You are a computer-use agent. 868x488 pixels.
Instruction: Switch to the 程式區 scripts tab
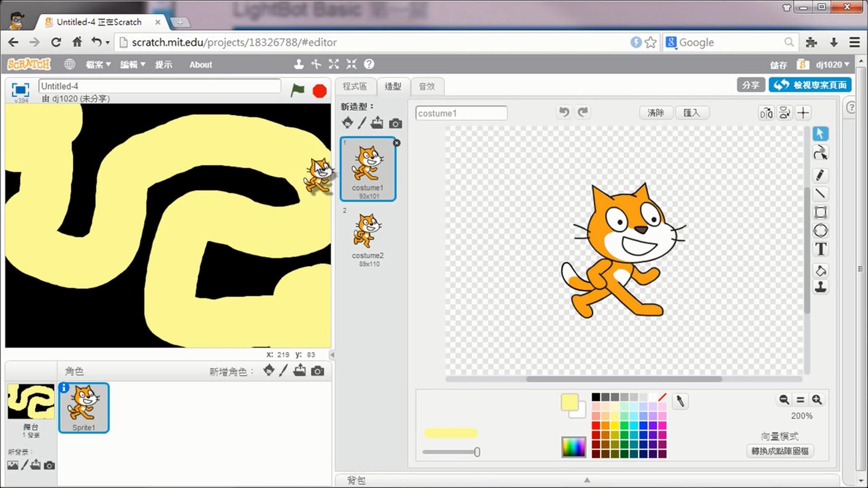[355, 86]
